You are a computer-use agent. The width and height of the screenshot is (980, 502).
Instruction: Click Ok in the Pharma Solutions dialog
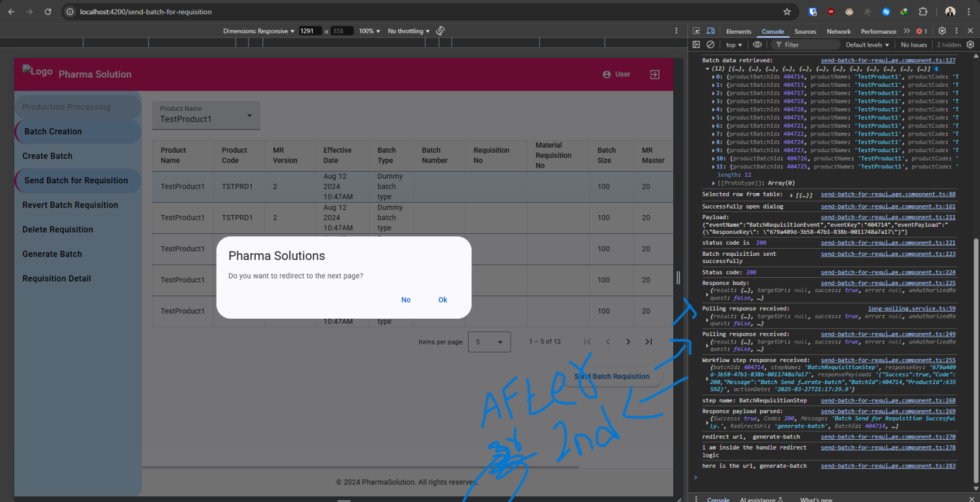[x=443, y=300]
